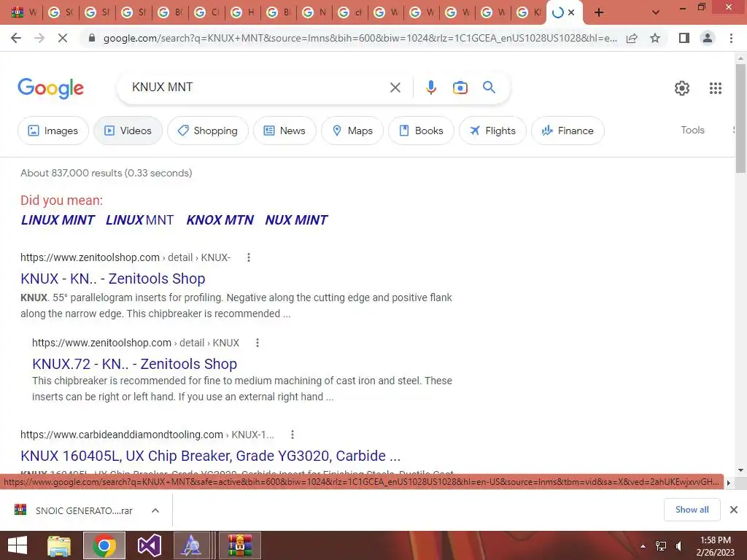This screenshot has width=747, height=560.
Task: Expand the tab search dropdown
Action: click(x=656, y=12)
